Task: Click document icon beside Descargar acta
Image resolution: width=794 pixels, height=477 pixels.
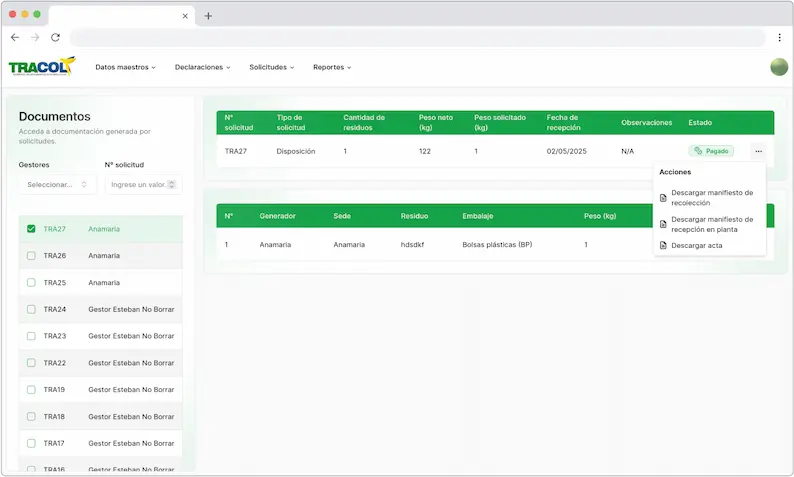Action: click(x=663, y=245)
